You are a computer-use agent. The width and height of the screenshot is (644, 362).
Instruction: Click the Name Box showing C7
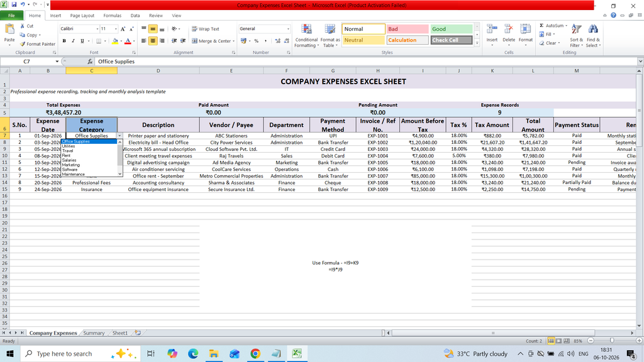[x=26, y=62]
